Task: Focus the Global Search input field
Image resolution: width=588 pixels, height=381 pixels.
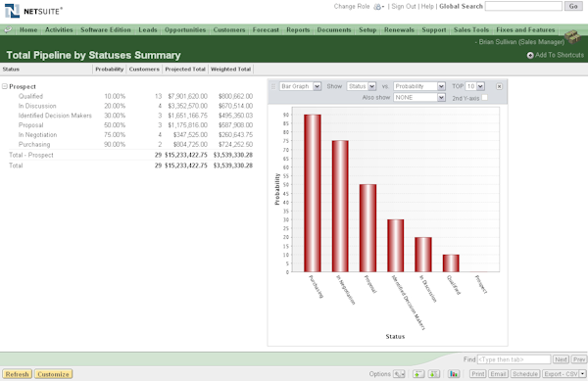Action: [523, 6]
